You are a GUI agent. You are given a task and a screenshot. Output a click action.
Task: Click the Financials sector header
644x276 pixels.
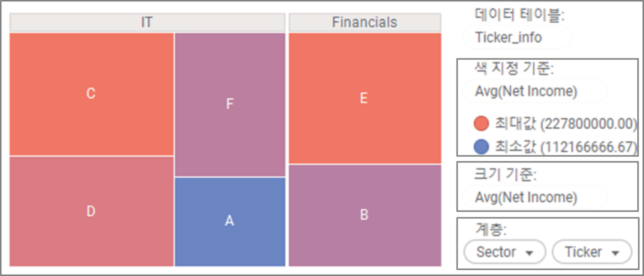(x=365, y=22)
